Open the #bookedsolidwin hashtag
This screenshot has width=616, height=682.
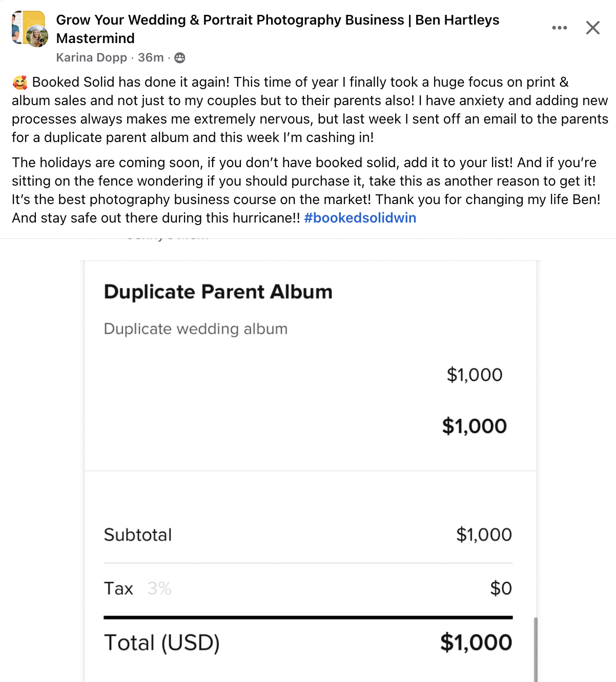pos(360,218)
